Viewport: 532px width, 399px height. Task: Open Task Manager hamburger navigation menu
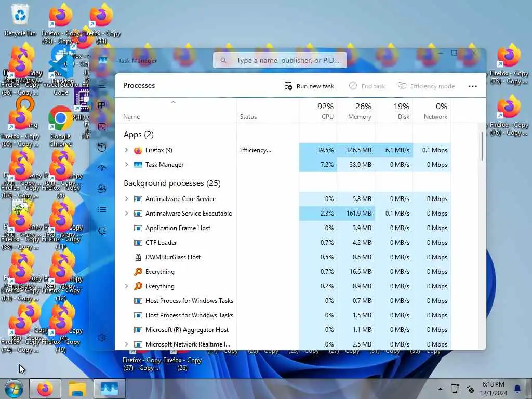click(x=102, y=85)
